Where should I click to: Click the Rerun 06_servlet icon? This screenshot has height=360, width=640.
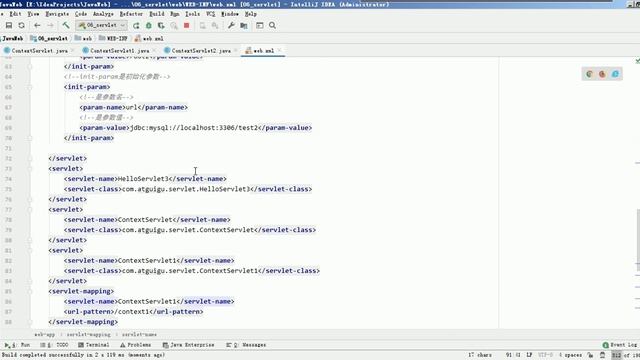coord(136,25)
